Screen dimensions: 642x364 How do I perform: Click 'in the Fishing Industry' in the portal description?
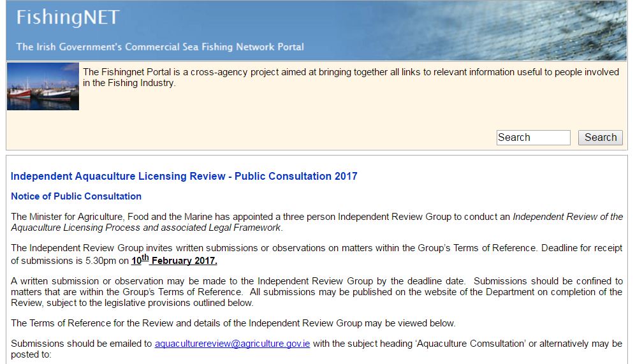(x=129, y=83)
